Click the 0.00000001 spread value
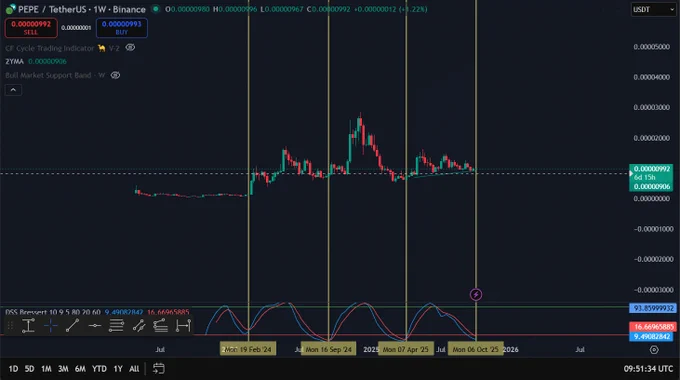Image resolution: width=680 pixels, height=380 pixels. [76, 28]
